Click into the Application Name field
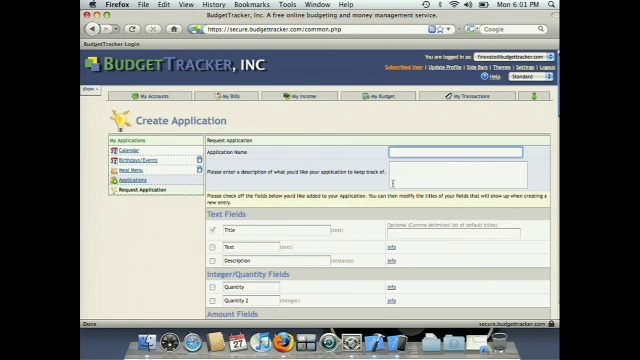 455,152
